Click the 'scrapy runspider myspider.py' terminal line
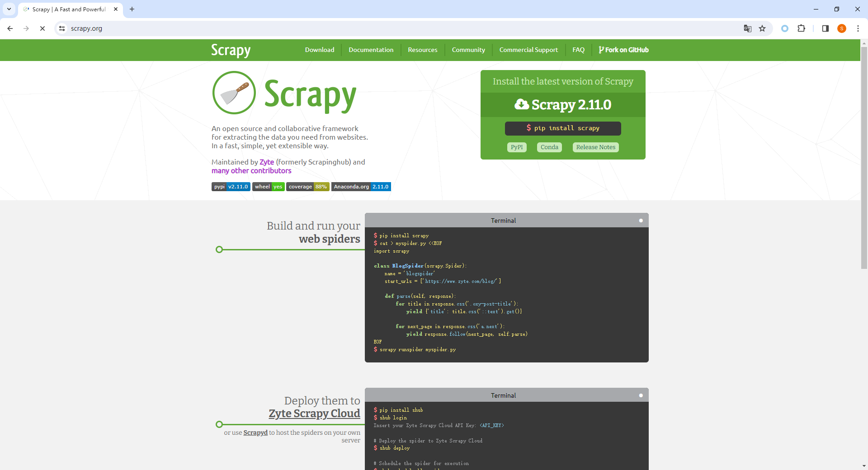Screen dimensions: 868x470 point(415,349)
